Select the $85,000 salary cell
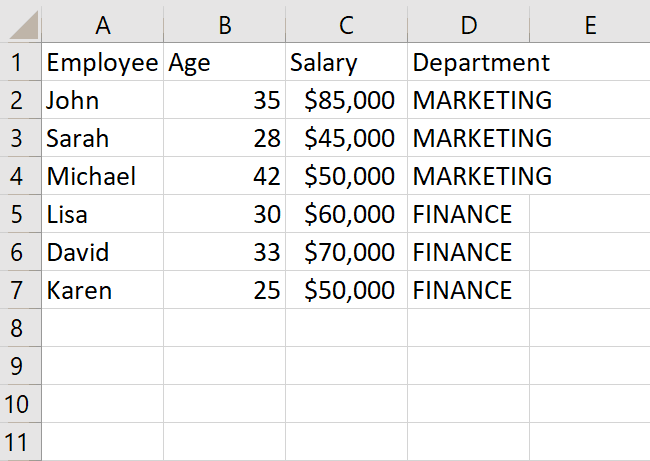Screen dimensions: 650x461 (x=347, y=100)
